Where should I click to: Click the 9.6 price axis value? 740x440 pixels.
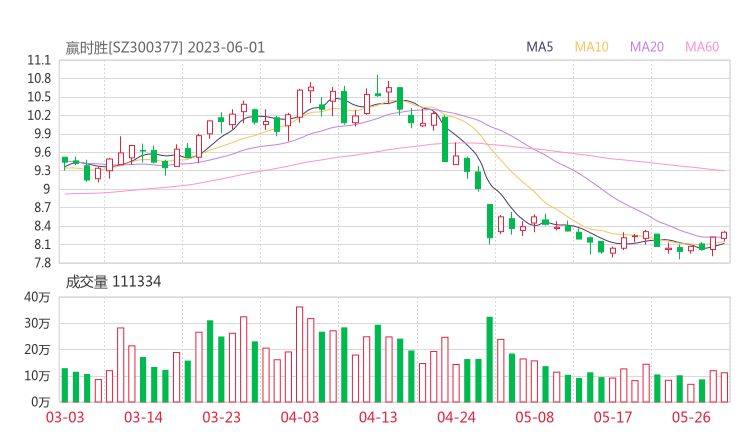(x=42, y=152)
